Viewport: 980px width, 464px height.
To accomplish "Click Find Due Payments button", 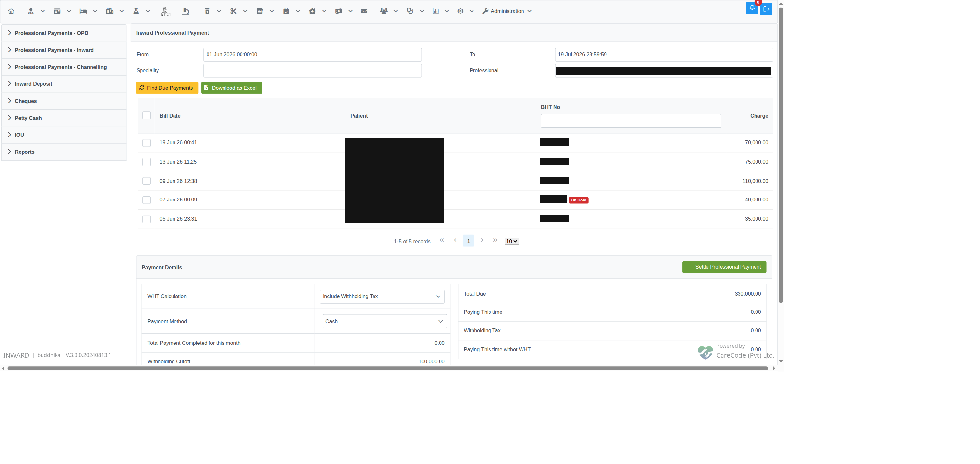I will [167, 88].
